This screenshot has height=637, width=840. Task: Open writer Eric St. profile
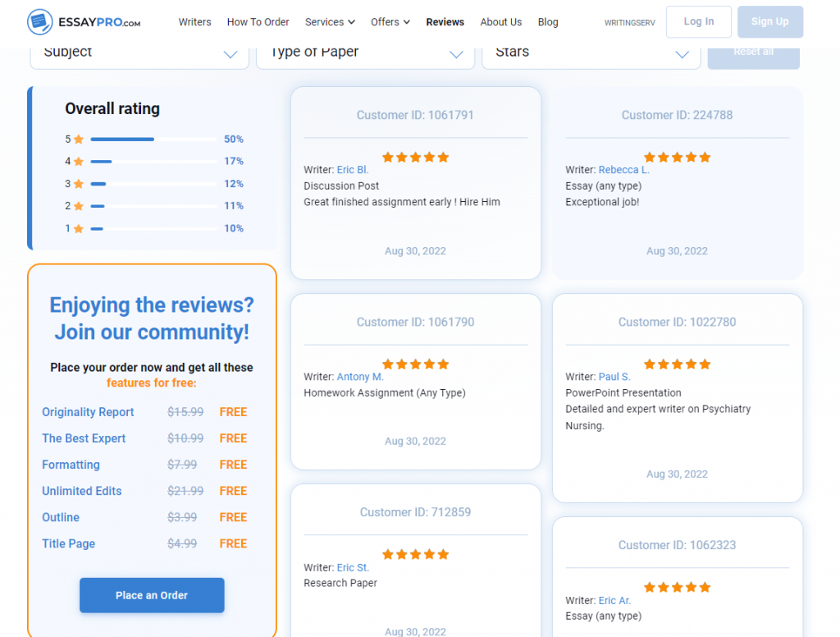353,567
